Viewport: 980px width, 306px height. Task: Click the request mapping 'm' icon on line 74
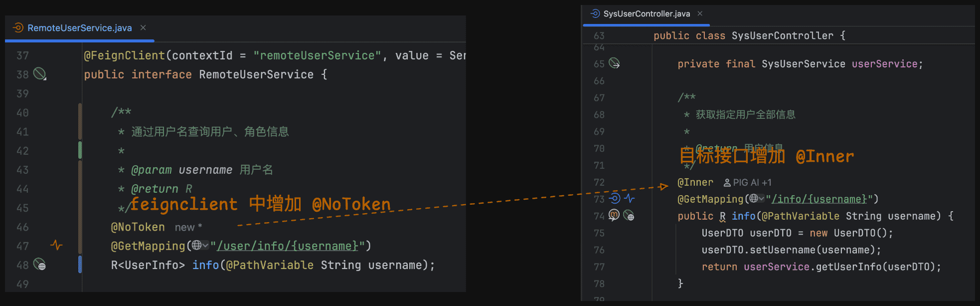614,215
